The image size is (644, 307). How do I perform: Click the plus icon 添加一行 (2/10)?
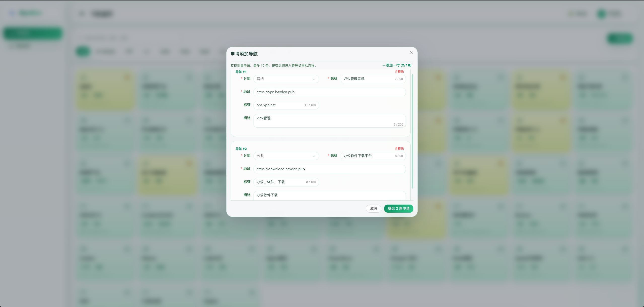(384, 65)
